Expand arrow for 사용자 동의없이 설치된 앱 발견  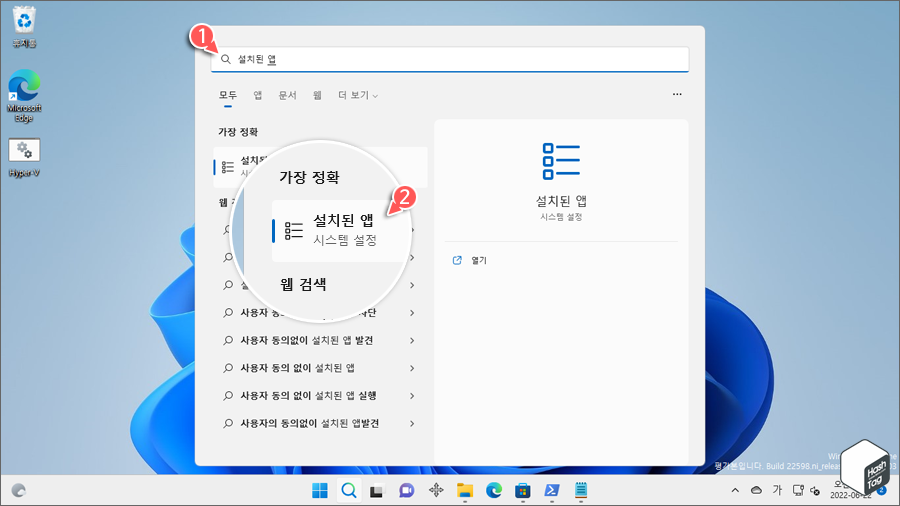(412, 340)
